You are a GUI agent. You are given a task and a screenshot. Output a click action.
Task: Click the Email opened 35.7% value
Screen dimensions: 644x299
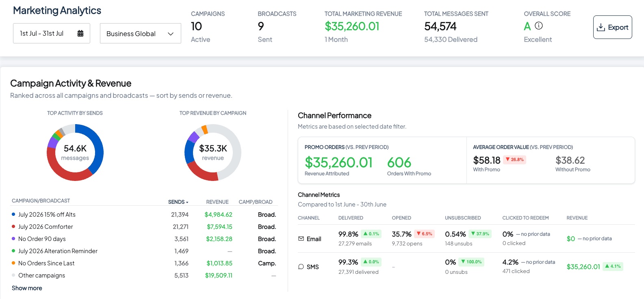(x=402, y=234)
